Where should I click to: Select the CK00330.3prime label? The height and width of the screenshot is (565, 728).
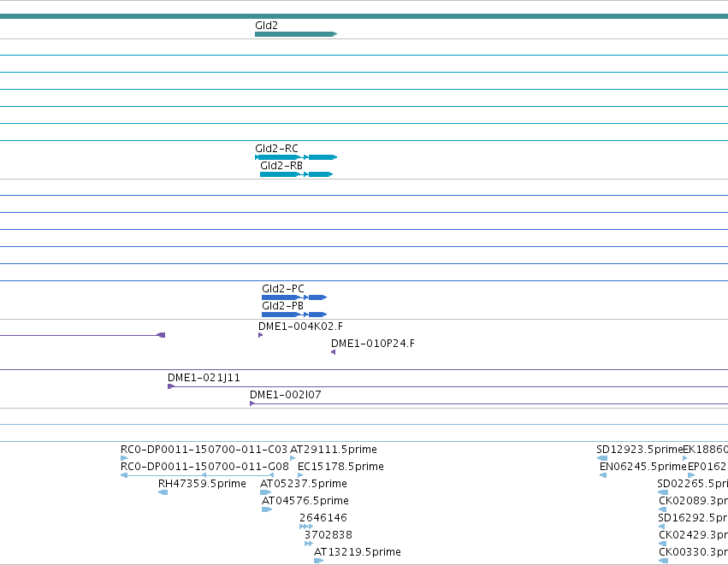point(693,552)
